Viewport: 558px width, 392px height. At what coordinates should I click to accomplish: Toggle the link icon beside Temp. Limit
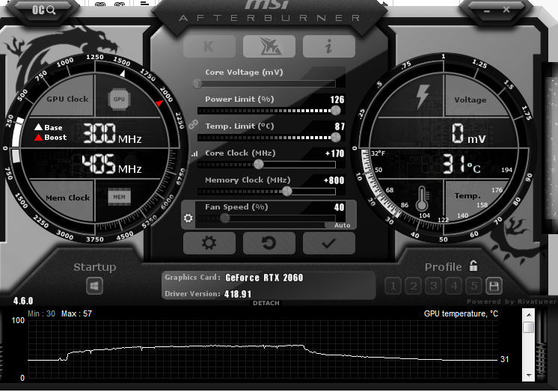coord(193,124)
